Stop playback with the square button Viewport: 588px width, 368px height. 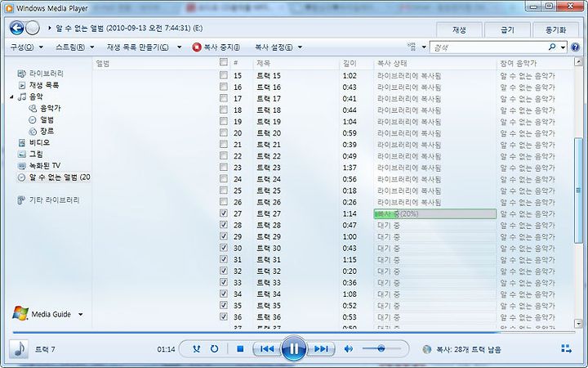pyautogui.click(x=240, y=349)
